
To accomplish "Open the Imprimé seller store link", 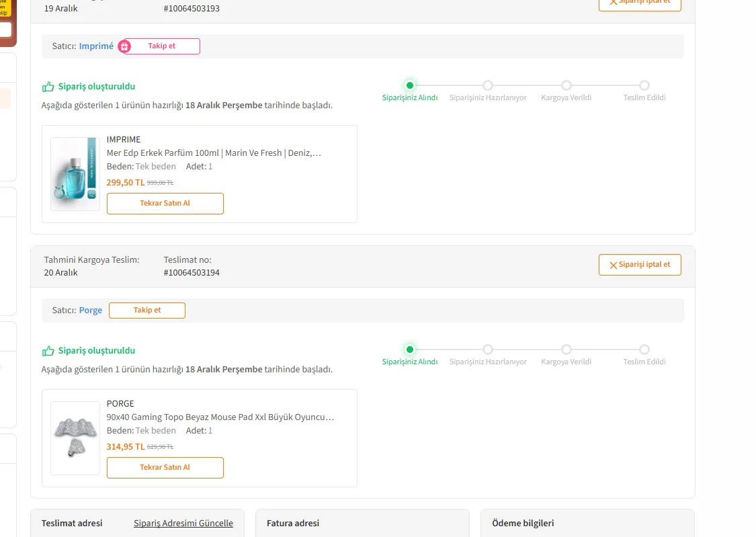I will [96, 46].
